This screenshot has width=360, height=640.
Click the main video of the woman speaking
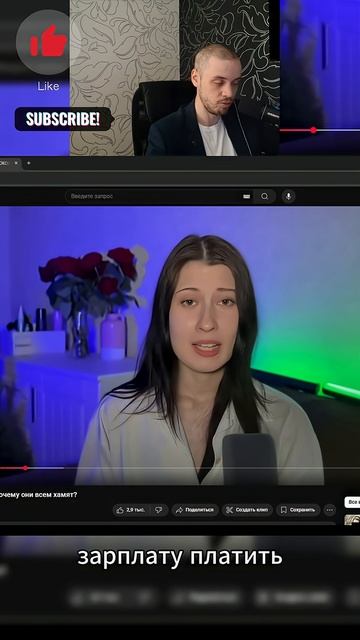pos(180,345)
